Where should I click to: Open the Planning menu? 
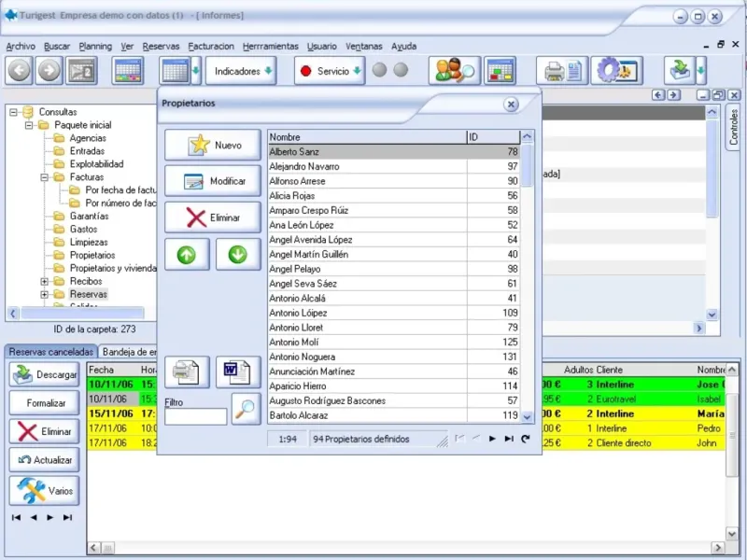[95, 46]
